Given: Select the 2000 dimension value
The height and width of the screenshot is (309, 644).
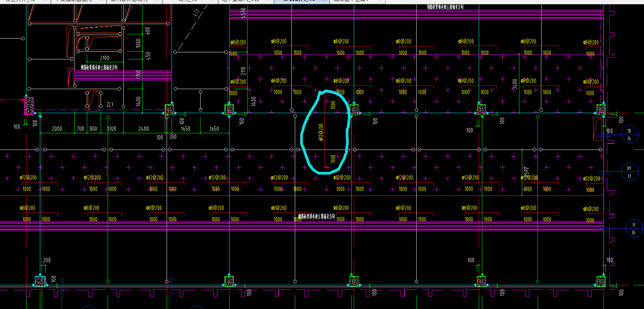Looking at the screenshot, I should (57, 129).
